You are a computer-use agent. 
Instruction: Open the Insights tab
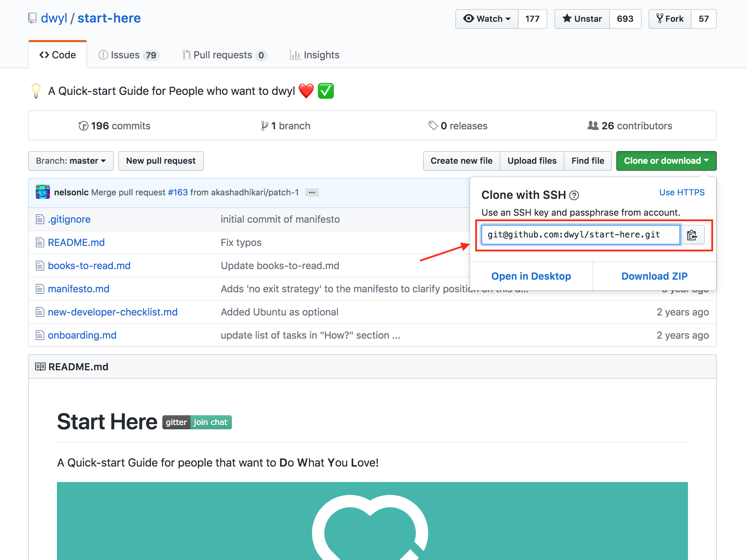315,55
